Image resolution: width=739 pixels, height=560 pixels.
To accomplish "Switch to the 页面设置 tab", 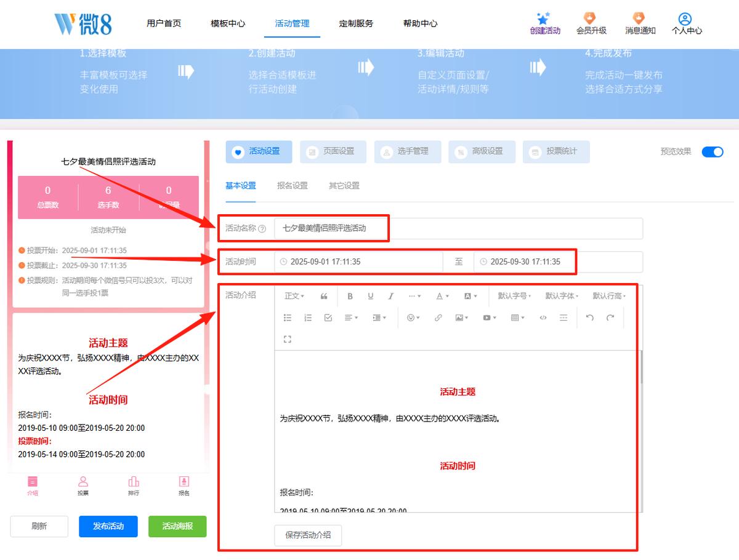I will [333, 152].
